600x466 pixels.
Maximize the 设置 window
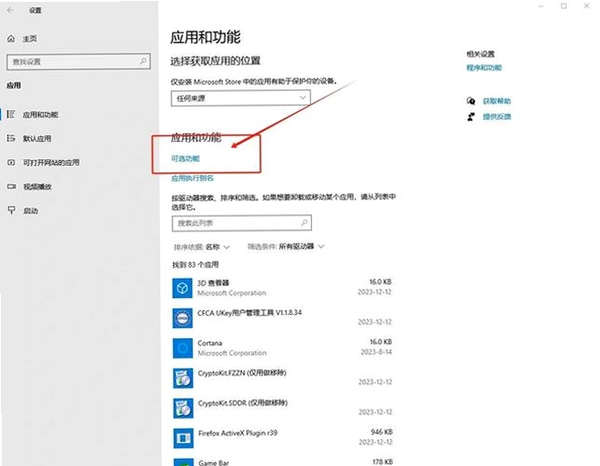coord(564,6)
